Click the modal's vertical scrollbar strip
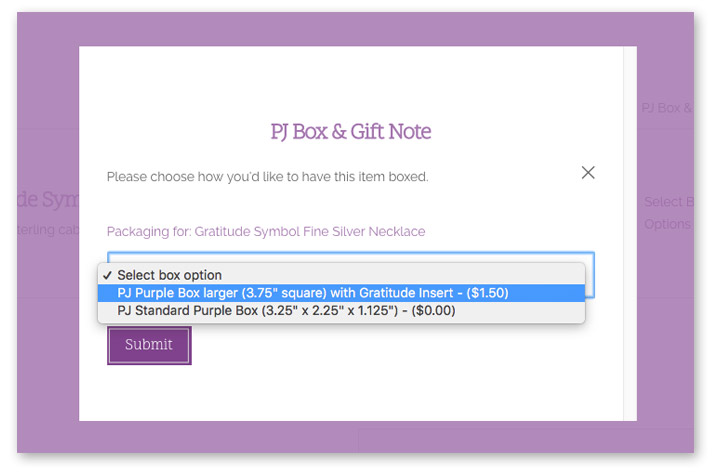The width and height of the screenshot is (728, 474). (x=630, y=234)
